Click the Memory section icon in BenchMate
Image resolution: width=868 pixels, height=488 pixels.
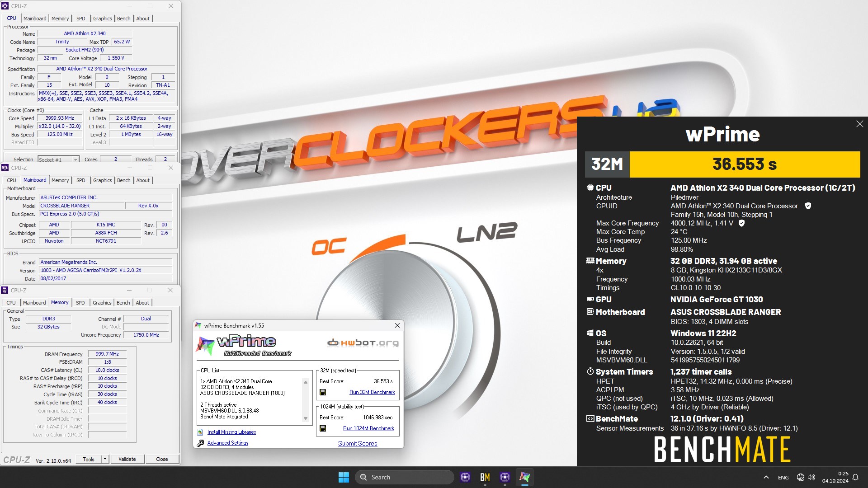[x=590, y=261]
